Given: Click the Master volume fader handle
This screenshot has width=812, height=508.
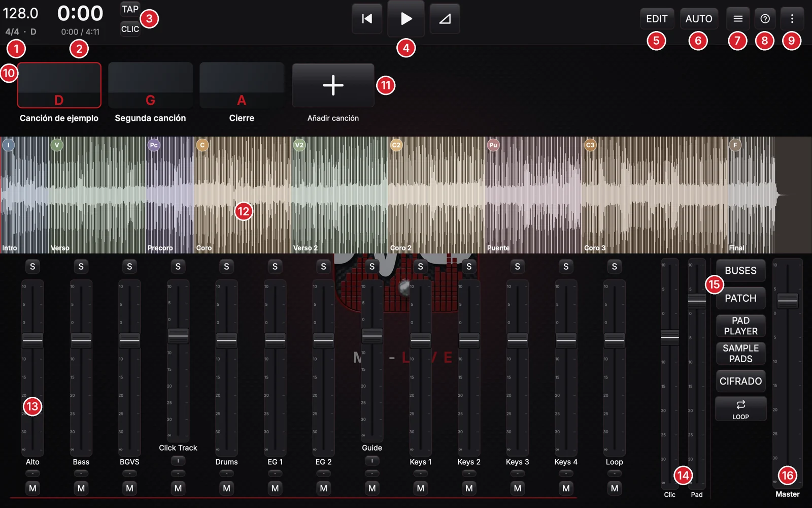Looking at the screenshot, I should (788, 301).
